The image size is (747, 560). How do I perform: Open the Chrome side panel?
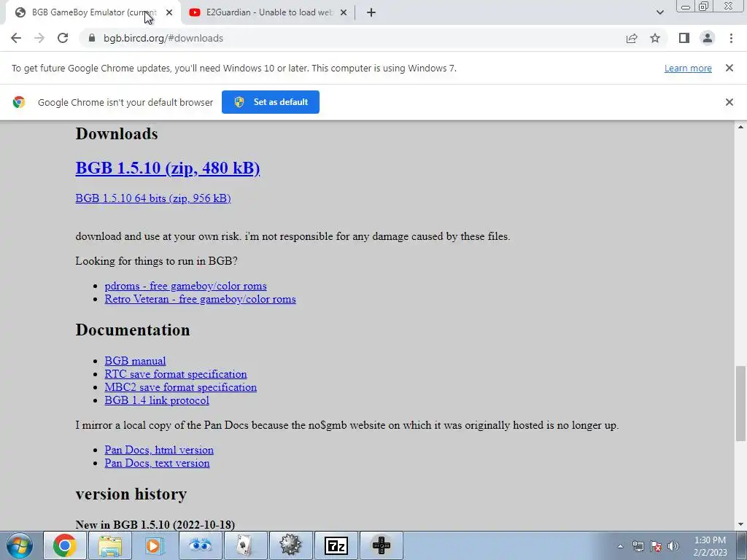pyautogui.click(x=684, y=38)
